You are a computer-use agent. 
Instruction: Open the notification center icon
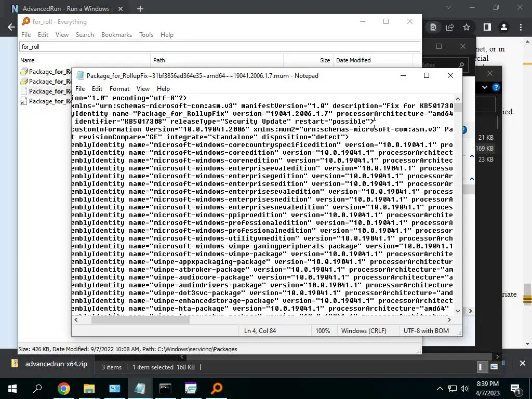tap(515, 389)
